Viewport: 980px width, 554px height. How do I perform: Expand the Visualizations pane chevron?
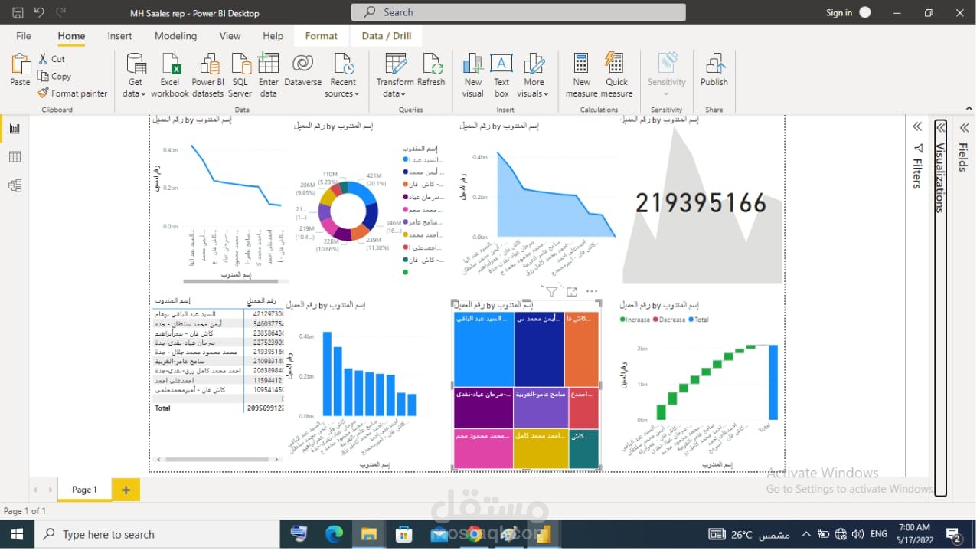point(941,127)
